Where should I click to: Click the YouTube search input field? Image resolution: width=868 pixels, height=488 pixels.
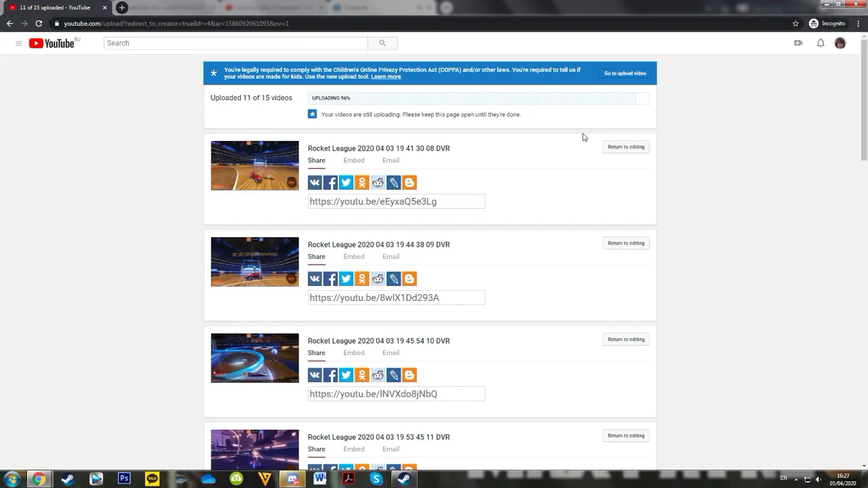236,43
